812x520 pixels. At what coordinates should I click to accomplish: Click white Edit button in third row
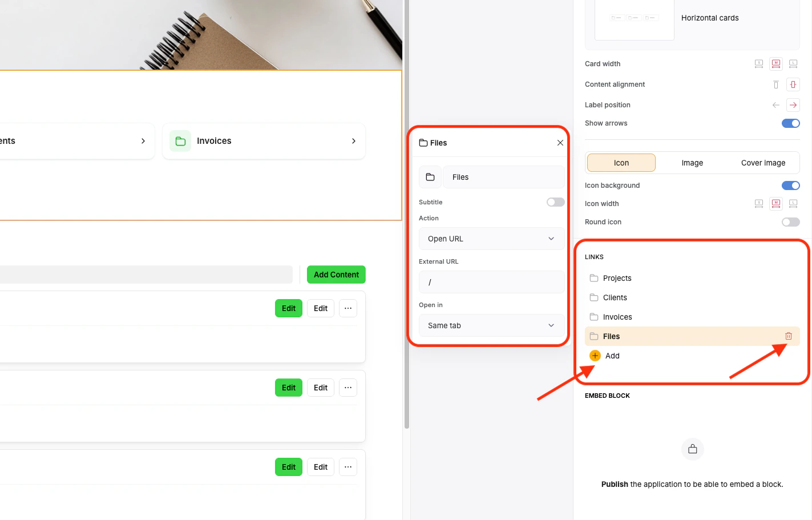pyautogui.click(x=321, y=467)
